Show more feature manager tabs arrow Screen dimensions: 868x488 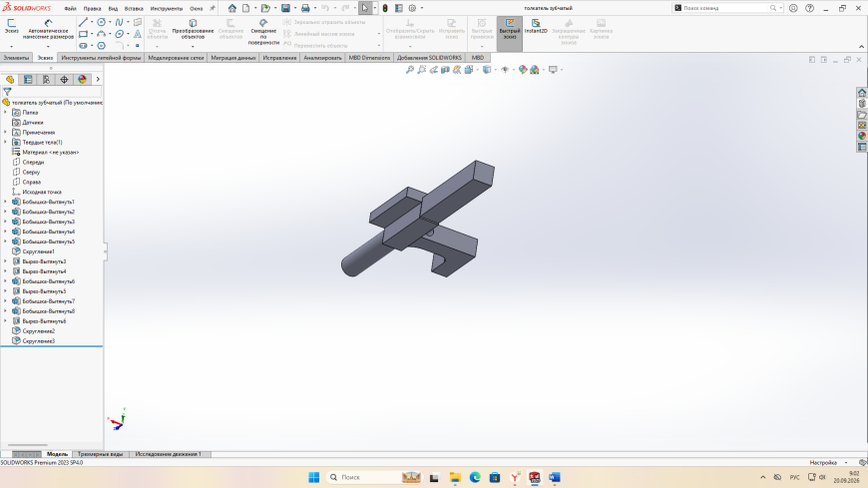[x=98, y=80]
